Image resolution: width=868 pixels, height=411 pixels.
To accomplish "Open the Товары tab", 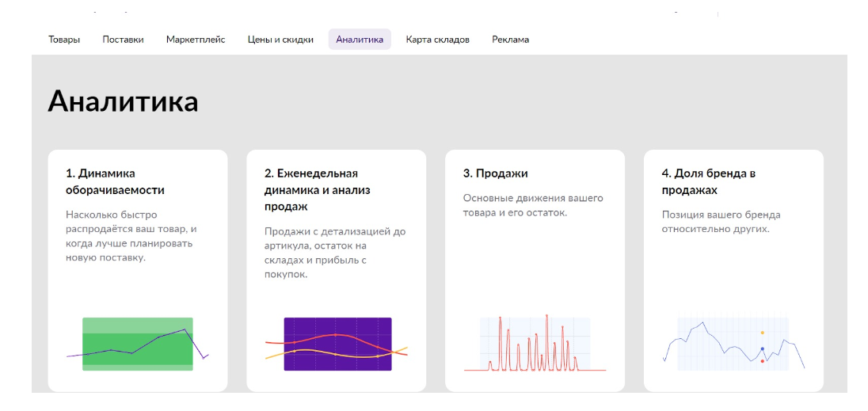I will (64, 40).
